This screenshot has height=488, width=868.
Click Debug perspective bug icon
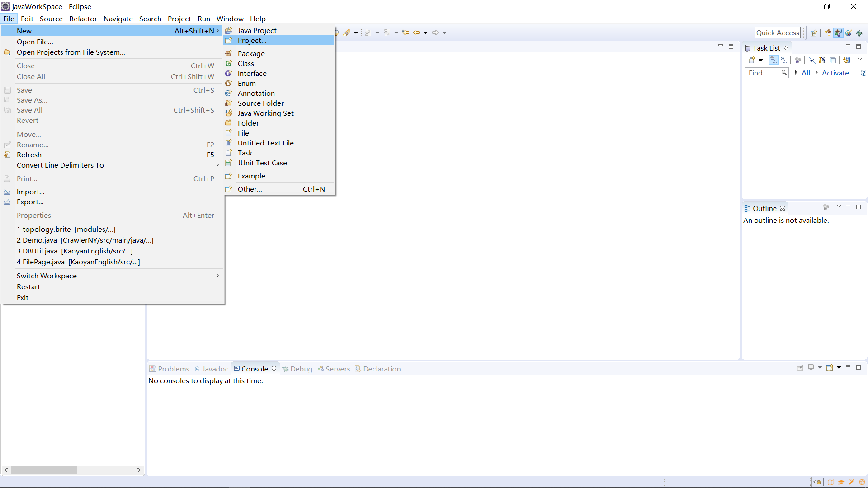click(x=859, y=33)
